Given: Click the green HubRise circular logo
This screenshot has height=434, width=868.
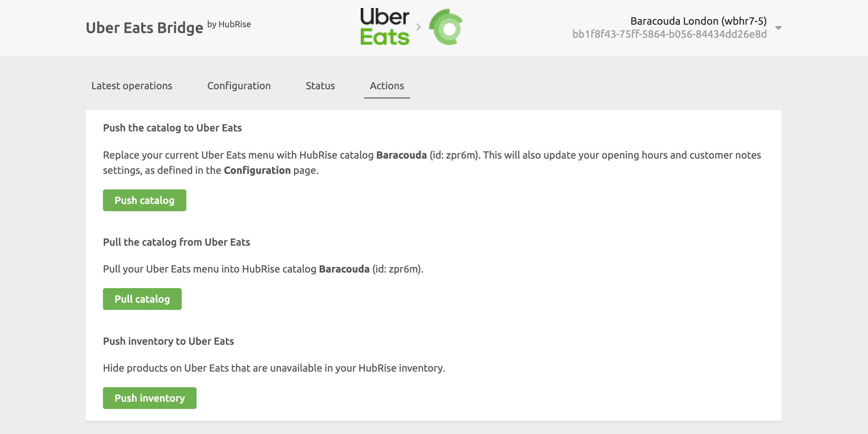Looking at the screenshot, I should point(446,27).
